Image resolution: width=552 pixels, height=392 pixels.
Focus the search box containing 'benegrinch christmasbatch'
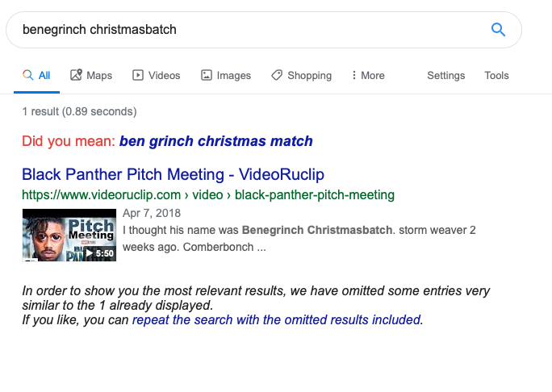pos(242,30)
